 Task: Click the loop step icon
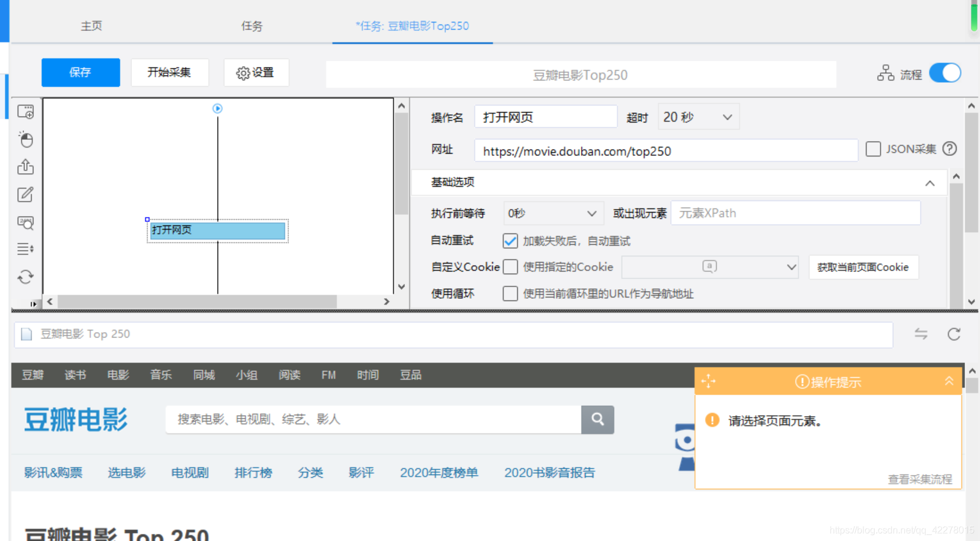point(26,277)
